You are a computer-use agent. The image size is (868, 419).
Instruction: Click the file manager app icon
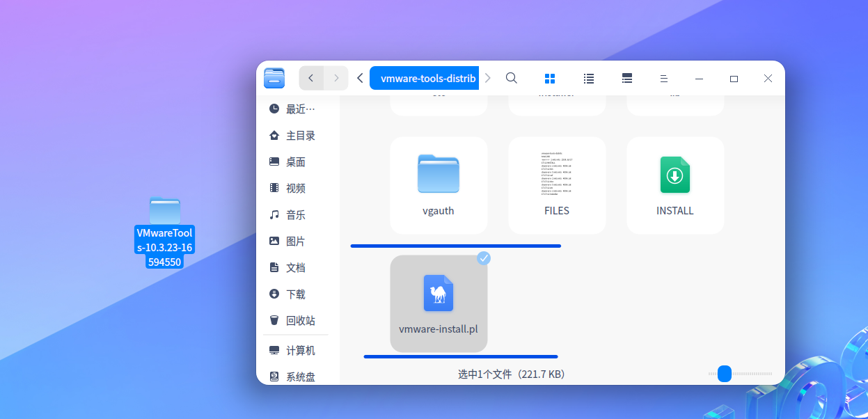coord(274,78)
